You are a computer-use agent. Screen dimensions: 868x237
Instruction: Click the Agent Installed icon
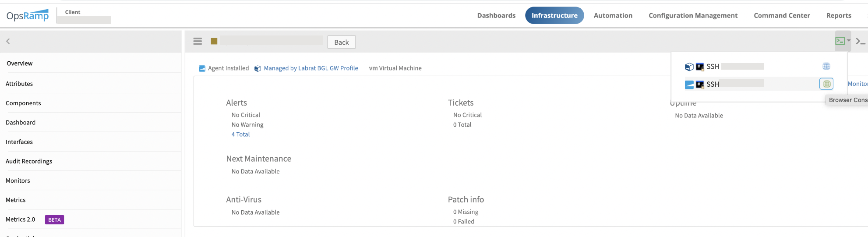(202, 68)
